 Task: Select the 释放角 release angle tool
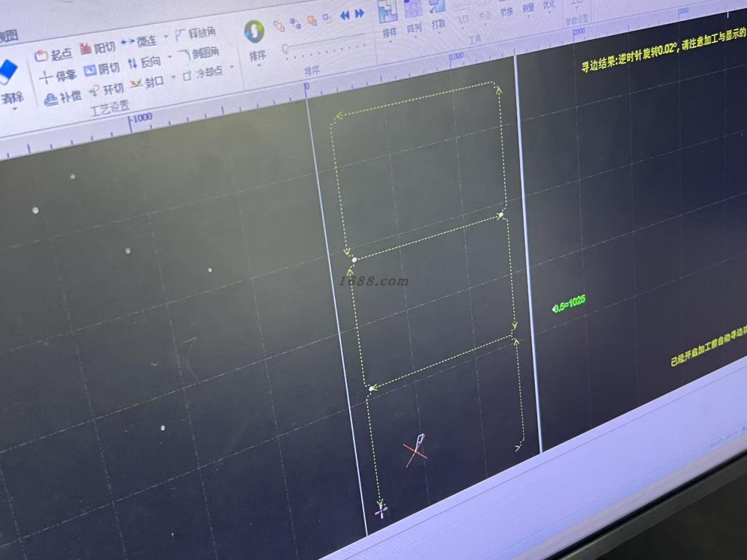point(195,33)
